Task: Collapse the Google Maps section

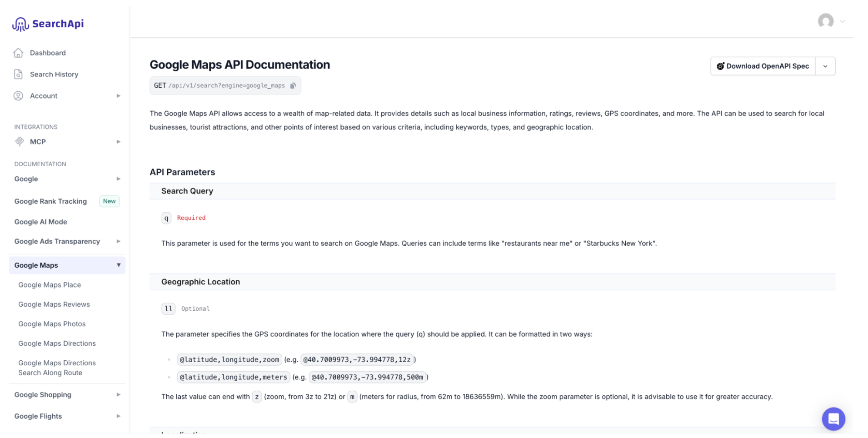Action: pyautogui.click(x=118, y=265)
